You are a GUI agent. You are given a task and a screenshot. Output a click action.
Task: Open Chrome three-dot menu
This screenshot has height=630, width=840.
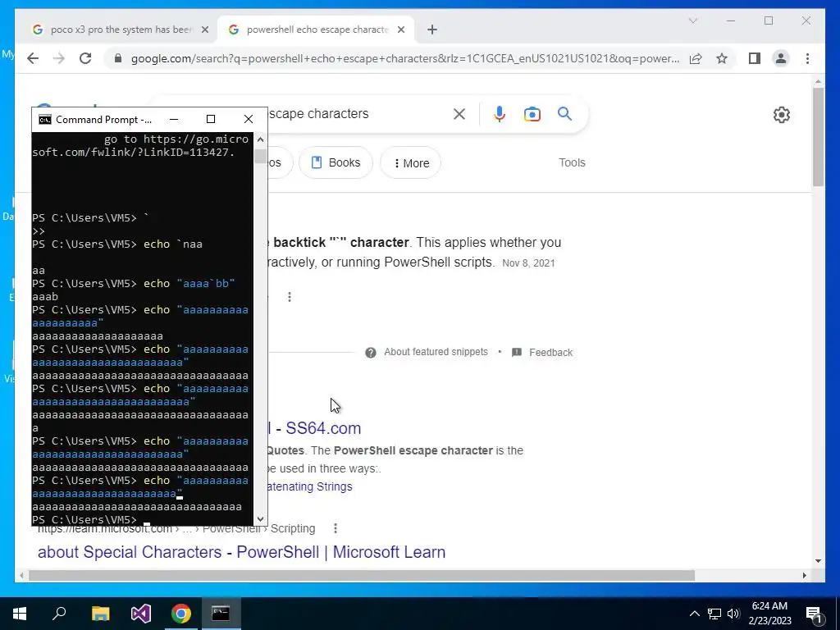pyautogui.click(x=807, y=58)
